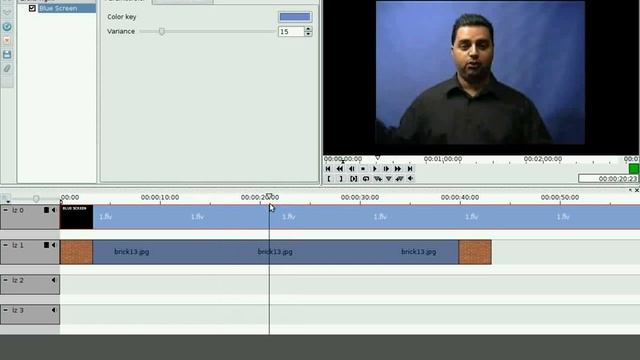Image resolution: width=640 pixels, height=360 pixels.
Task: Click the paperclip icon in left sidebar
Action: (x=7, y=68)
